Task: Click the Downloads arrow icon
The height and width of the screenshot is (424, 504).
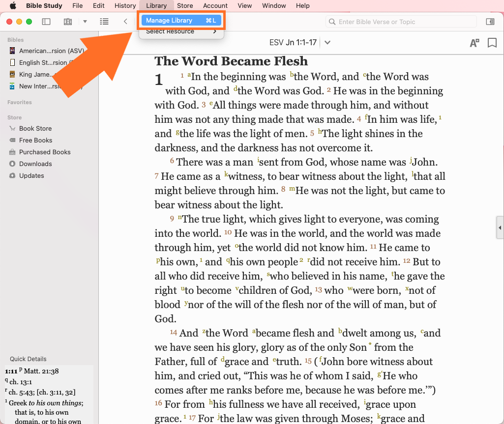Action: (x=12, y=164)
